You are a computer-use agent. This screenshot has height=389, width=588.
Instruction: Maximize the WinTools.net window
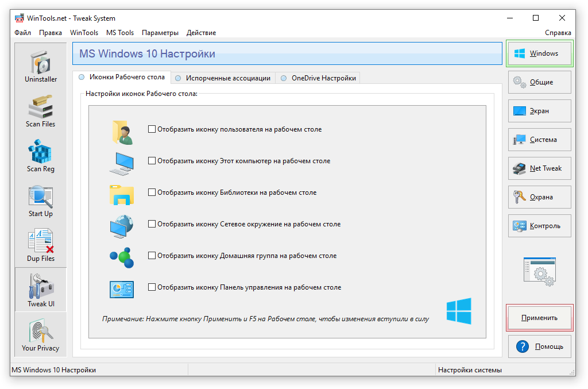536,18
